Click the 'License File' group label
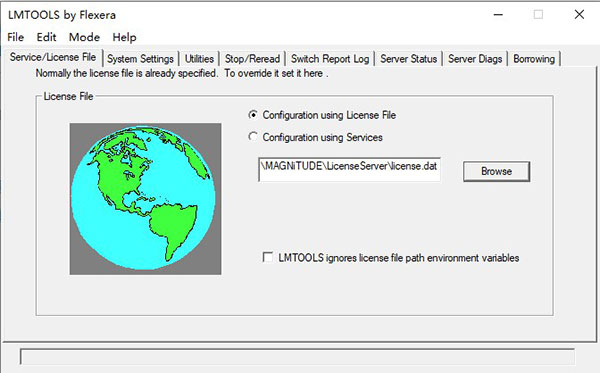This screenshot has width=600, height=373. click(68, 96)
